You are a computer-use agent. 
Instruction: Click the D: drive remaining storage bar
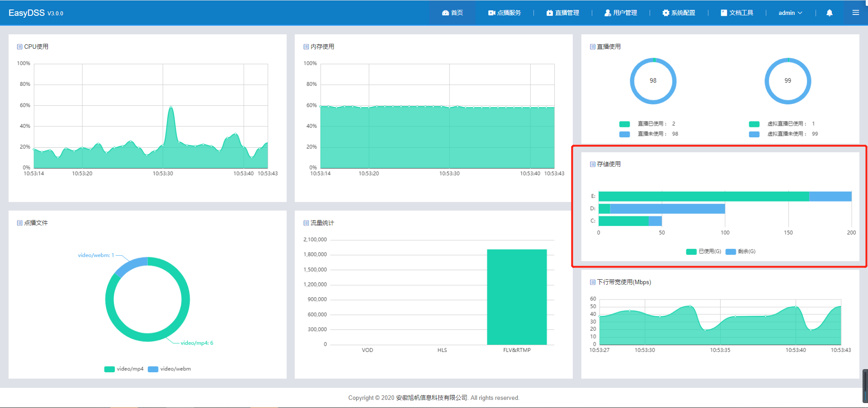667,208
